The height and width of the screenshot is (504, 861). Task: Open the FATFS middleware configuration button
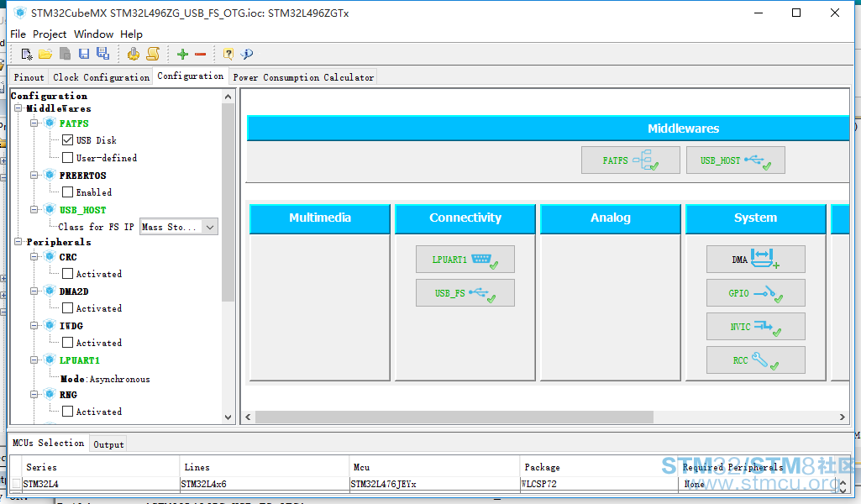[630, 160]
